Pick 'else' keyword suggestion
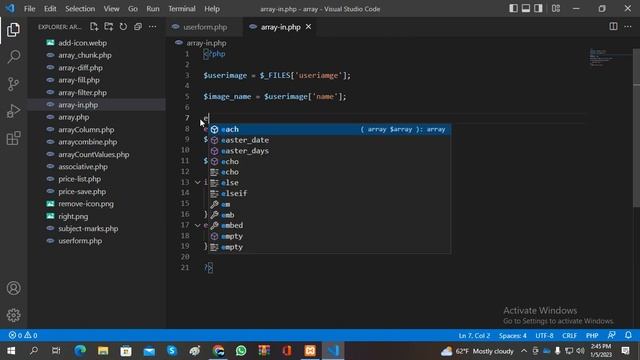The image size is (640, 360). [330, 183]
